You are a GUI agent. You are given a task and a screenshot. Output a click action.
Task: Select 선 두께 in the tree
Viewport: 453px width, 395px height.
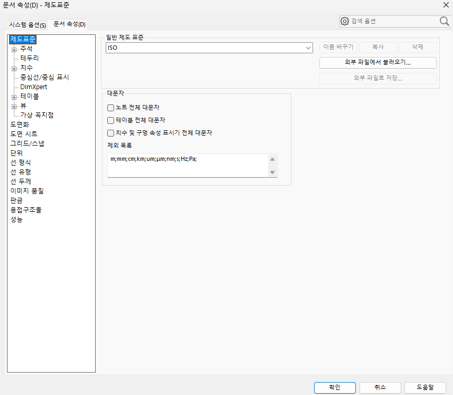pyautogui.click(x=21, y=182)
